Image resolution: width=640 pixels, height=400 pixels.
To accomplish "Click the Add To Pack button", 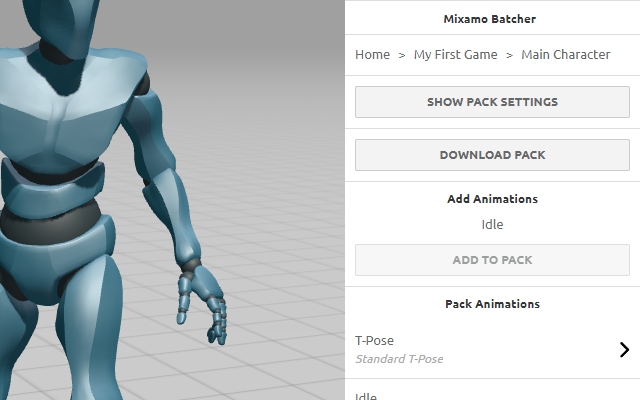I will point(492,260).
